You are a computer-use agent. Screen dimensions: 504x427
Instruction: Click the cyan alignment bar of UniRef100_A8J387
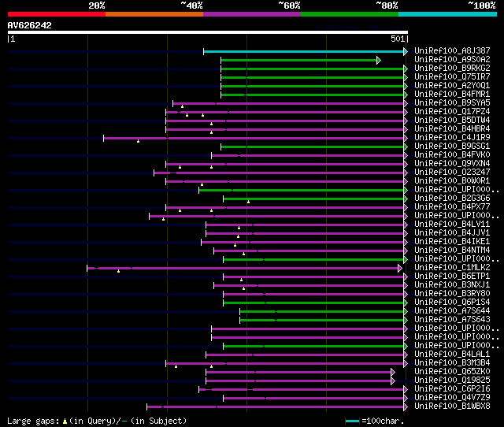[x=303, y=51]
